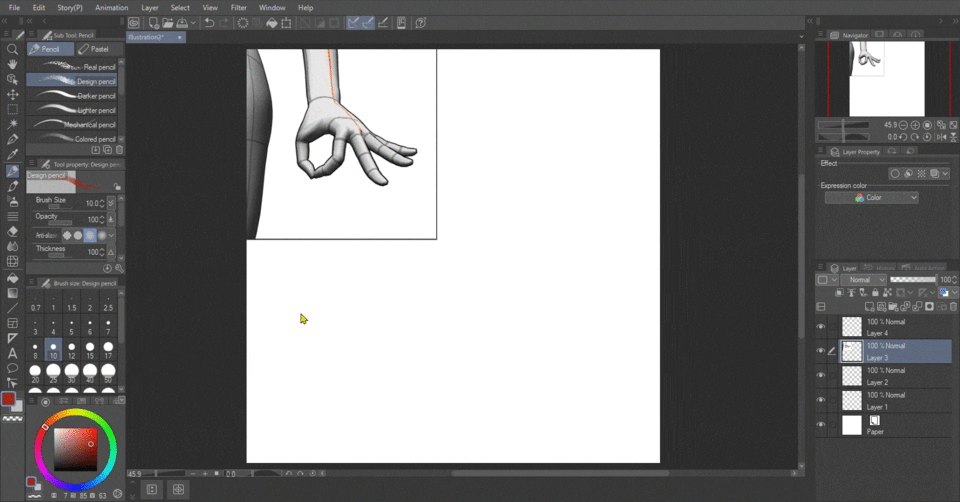The image size is (960, 502).
Task: Hide Layer 2 via its eye icon
Action: pos(821,376)
